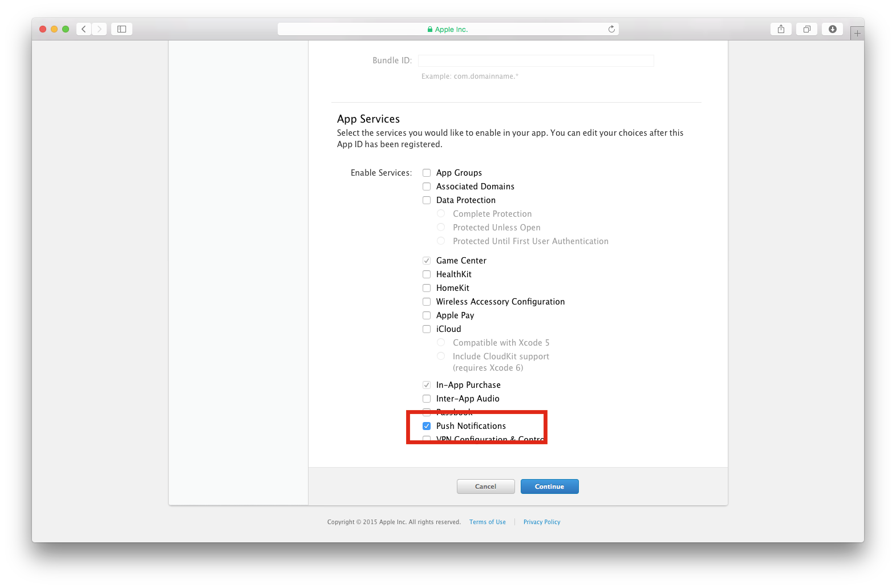Check the Associated Domains box
Image resolution: width=896 pixels, height=588 pixels.
(427, 186)
